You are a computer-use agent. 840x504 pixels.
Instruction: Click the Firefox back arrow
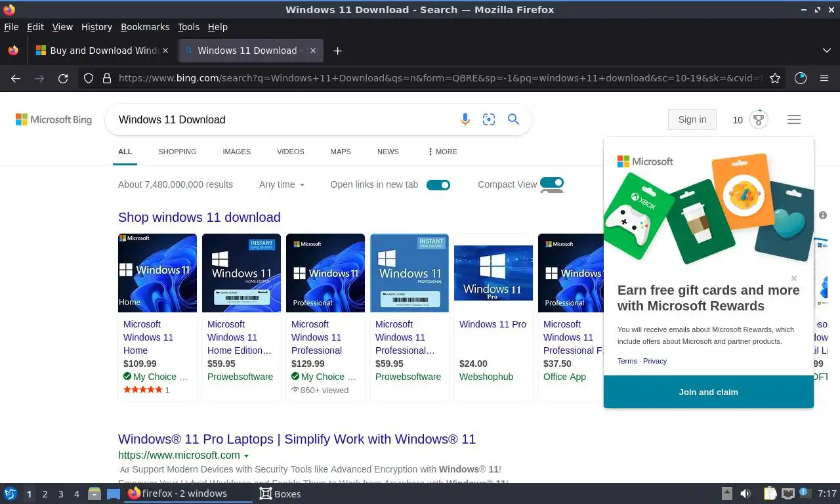coord(16,78)
